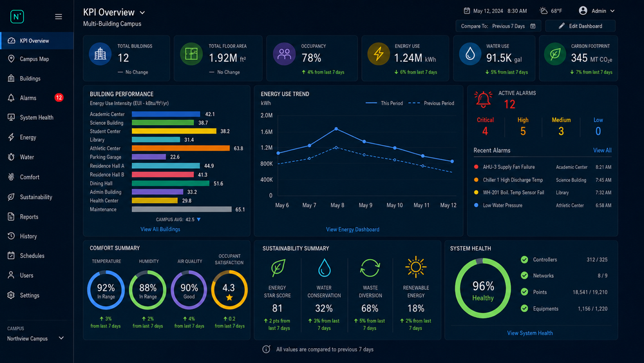
Task: Click the weather icon showing 68°F
Action: (x=544, y=11)
